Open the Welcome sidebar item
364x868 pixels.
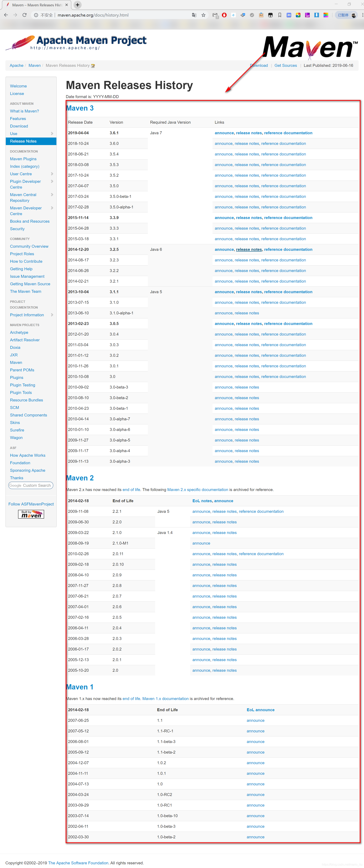18,86
